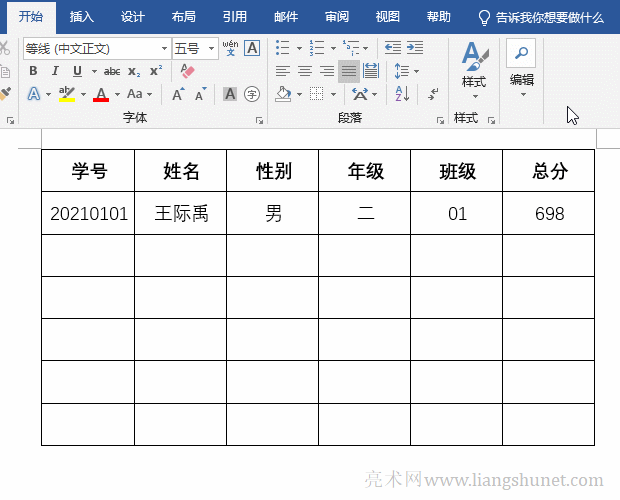620x500 pixels.
Task: Switch to the 插入 tab
Action: 82,17
